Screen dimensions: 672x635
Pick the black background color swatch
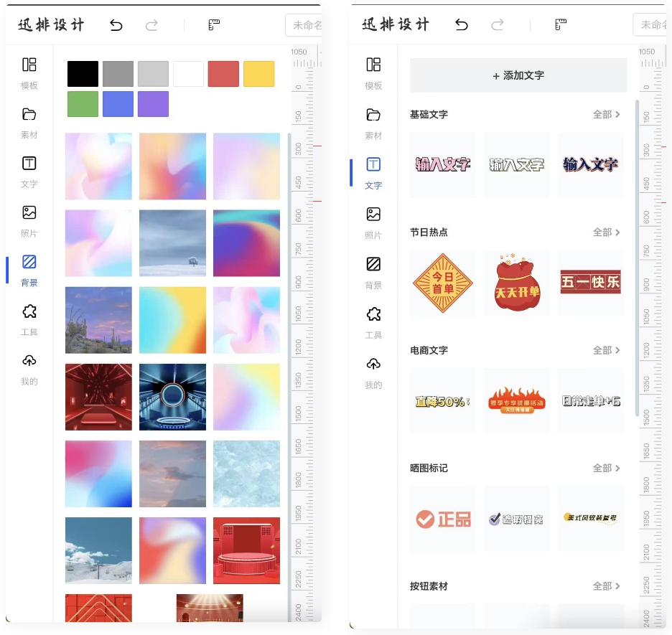83,74
